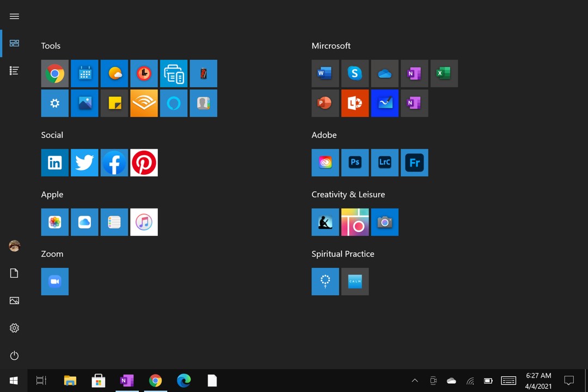588x392 pixels.
Task: Open the Contacts address book tile
Action: coord(204,103)
